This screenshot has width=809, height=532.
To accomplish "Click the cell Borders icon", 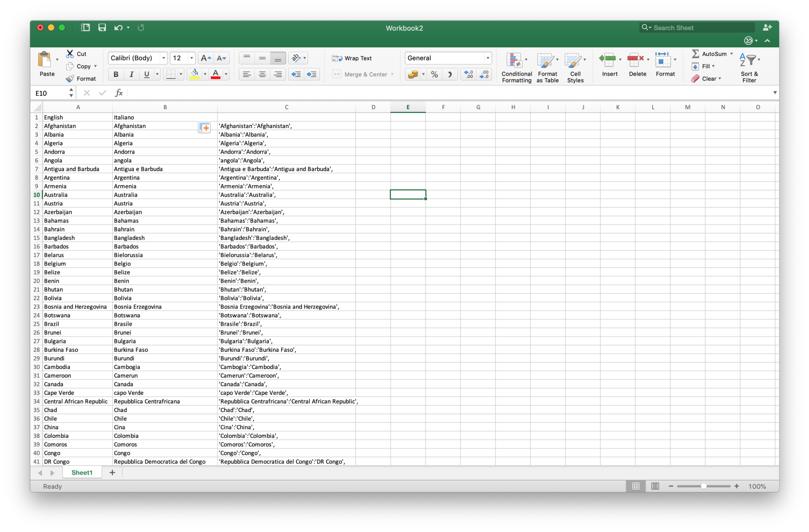I will click(171, 74).
